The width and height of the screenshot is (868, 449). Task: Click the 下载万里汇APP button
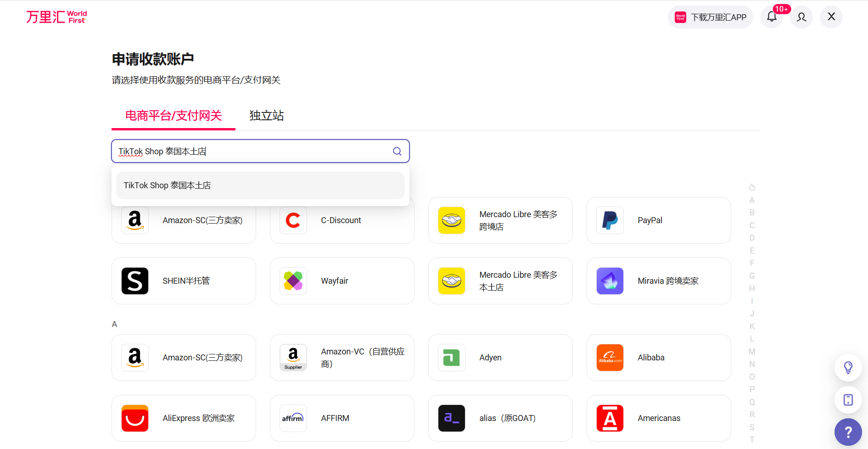coord(711,17)
